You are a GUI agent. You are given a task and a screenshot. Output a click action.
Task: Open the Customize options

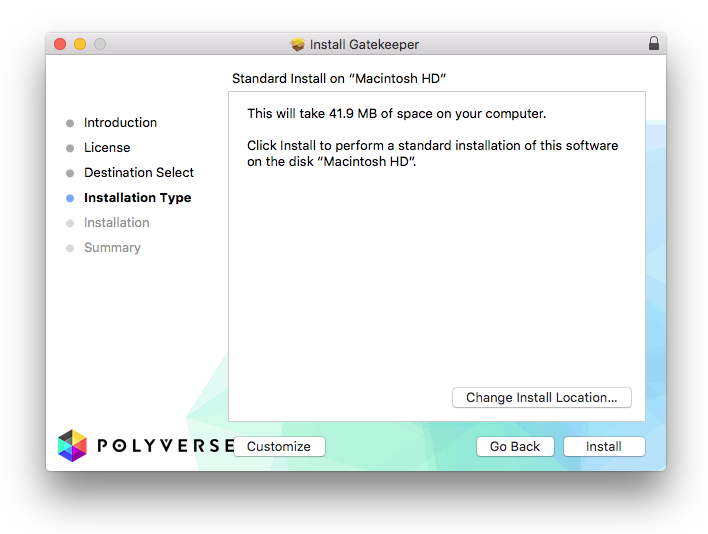pos(279,446)
